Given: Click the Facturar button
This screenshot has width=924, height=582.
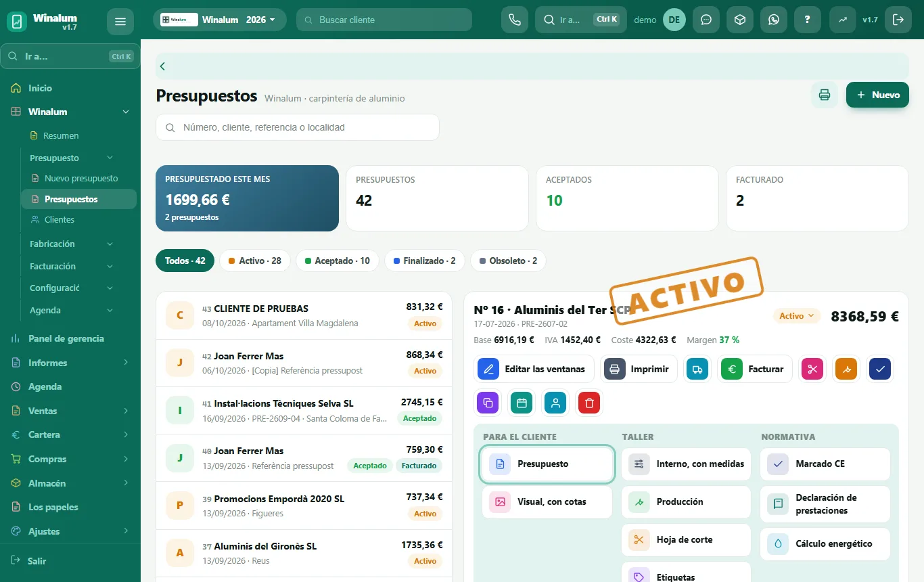Looking at the screenshot, I should [755, 369].
